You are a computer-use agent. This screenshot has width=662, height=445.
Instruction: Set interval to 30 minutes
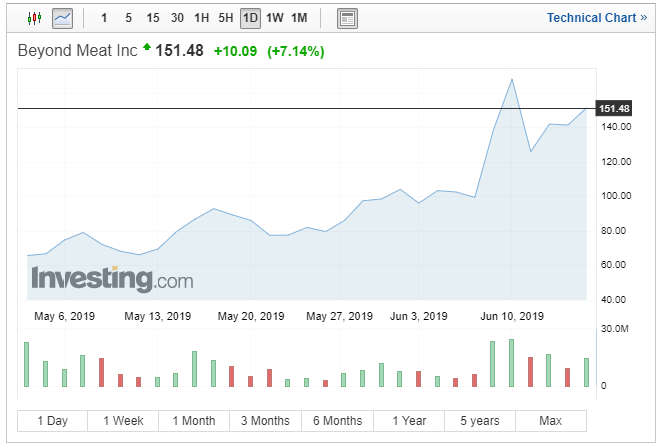click(177, 18)
